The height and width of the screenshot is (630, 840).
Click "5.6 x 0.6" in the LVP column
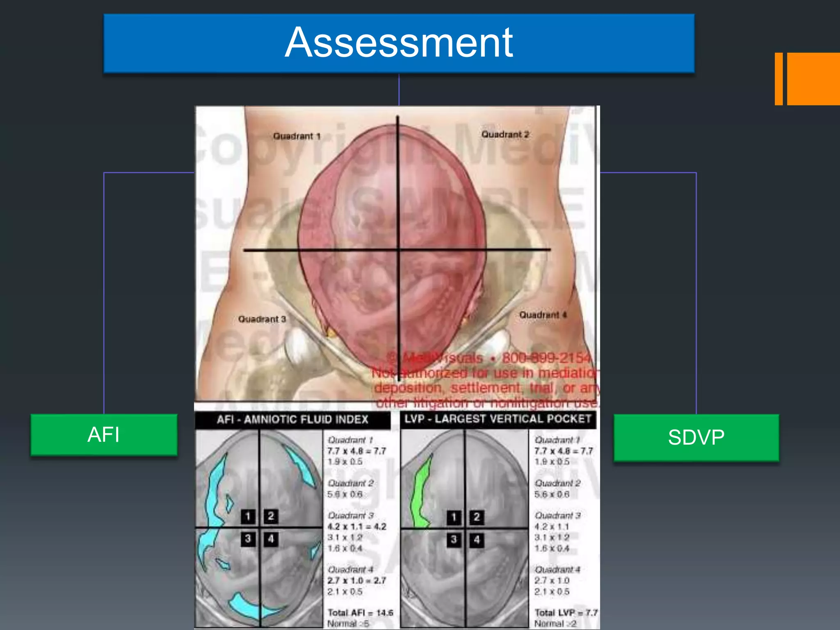(x=552, y=494)
